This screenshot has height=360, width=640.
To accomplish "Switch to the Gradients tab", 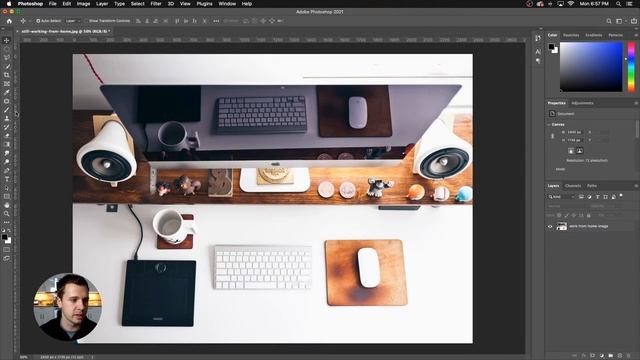I will (593, 36).
